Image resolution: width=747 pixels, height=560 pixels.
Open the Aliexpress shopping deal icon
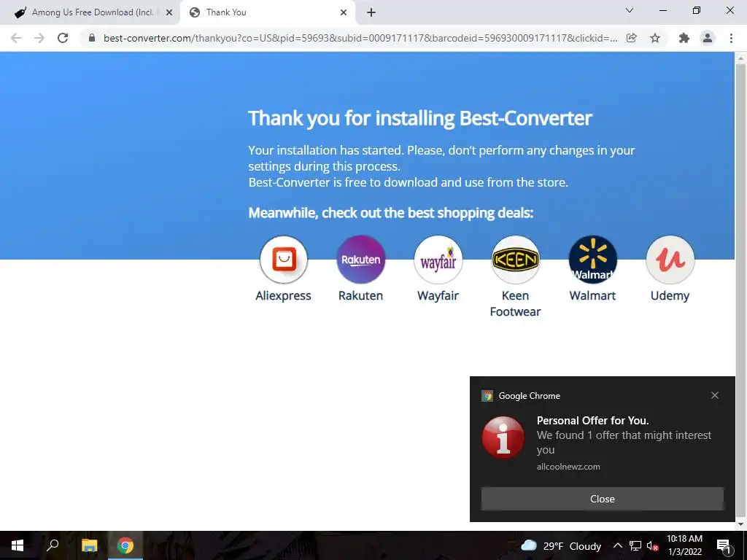(x=284, y=260)
